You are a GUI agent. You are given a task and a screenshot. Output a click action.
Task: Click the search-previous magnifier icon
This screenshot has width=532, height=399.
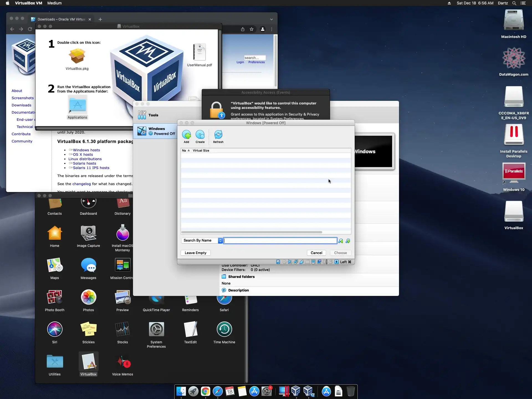coord(341,241)
